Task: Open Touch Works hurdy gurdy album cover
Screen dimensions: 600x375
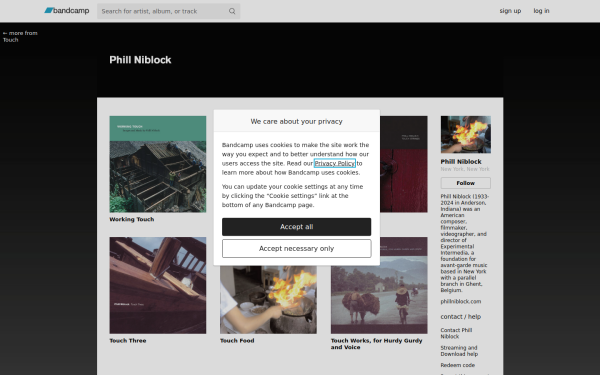Action: tap(379, 285)
